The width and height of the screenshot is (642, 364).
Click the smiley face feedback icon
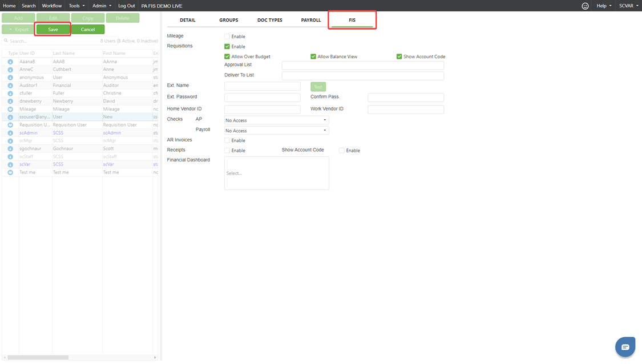[x=585, y=6]
